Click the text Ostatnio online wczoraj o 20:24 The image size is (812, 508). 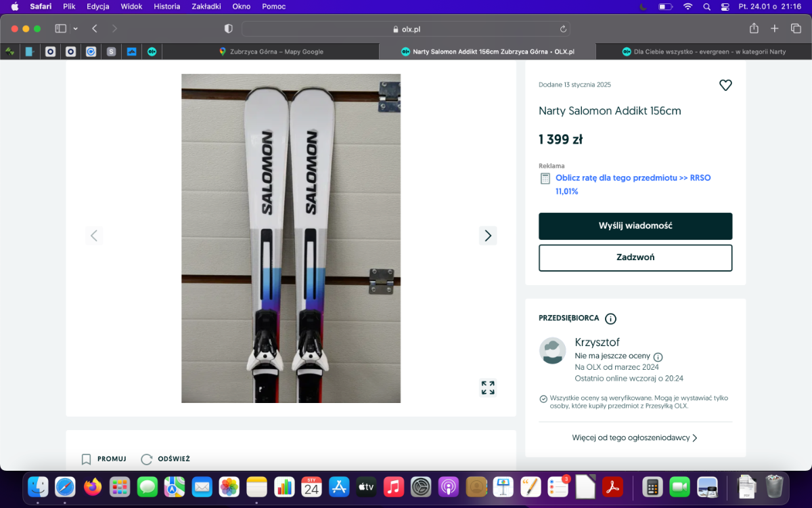coord(629,379)
